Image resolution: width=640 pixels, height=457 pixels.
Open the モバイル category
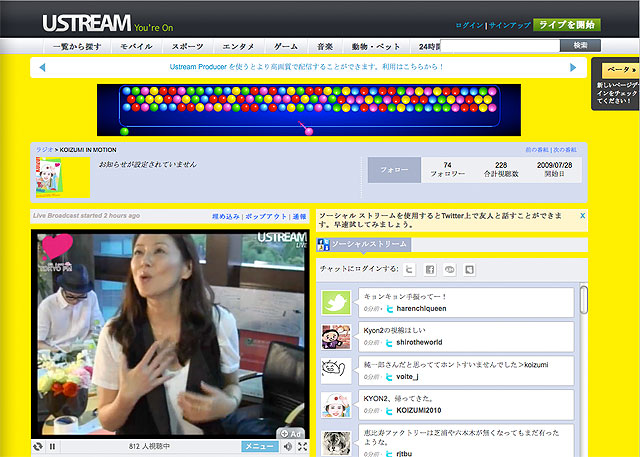tap(136, 47)
